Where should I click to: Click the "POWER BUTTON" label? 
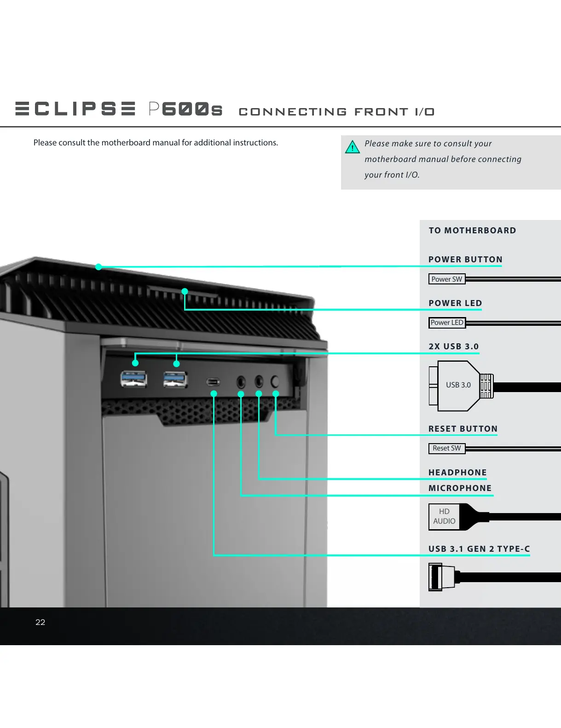pyautogui.click(x=465, y=260)
